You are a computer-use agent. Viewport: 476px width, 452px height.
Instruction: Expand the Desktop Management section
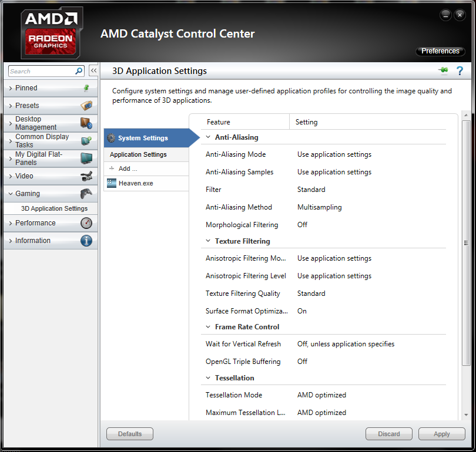[11, 123]
